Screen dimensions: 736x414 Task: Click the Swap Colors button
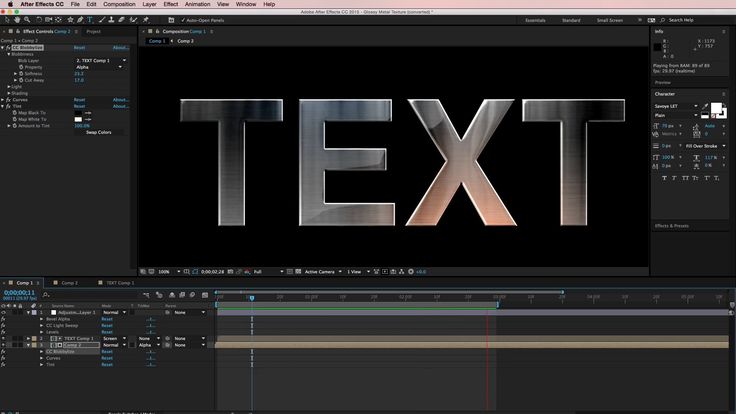pyautogui.click(x=99, y=132)
